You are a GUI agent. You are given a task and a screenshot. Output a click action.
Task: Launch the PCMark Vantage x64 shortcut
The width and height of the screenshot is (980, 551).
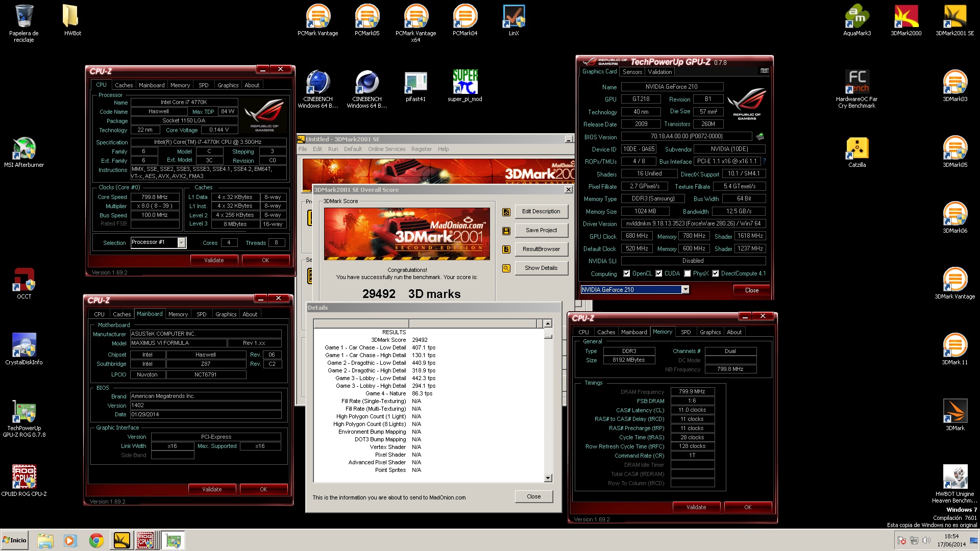click(415, 23)
